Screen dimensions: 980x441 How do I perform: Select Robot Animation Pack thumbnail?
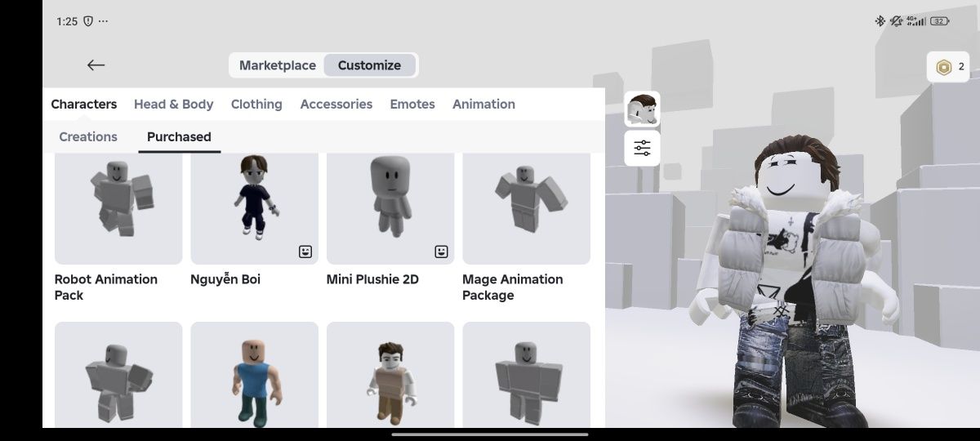click(118, 208)
